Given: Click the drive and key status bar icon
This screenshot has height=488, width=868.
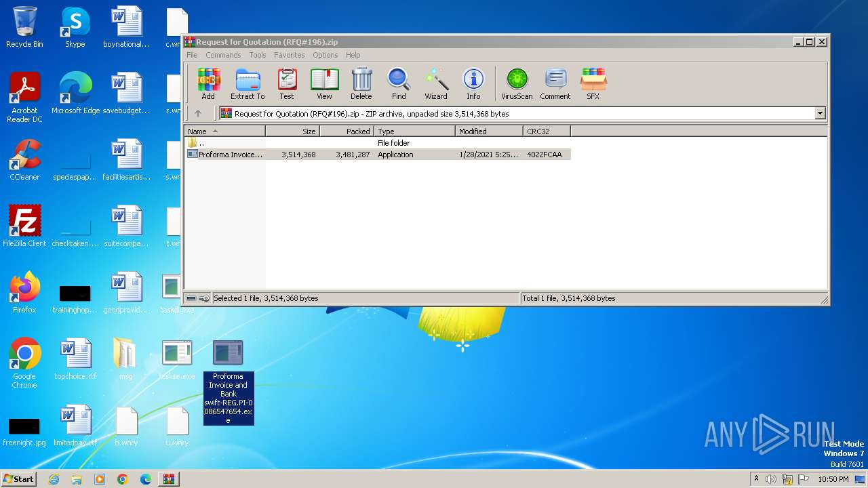Looking at the screenshot, I should [x=197, y=298].
